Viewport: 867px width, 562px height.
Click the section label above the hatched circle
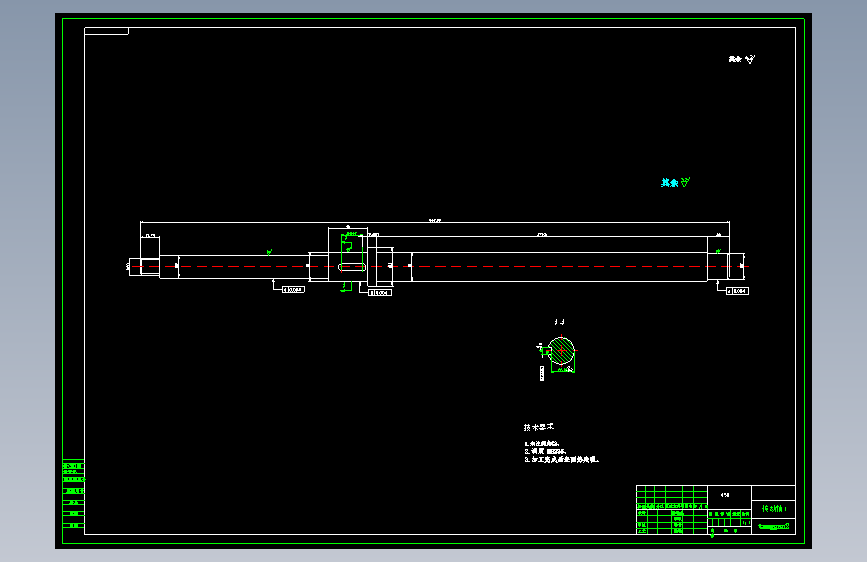(x=559, y=321)
